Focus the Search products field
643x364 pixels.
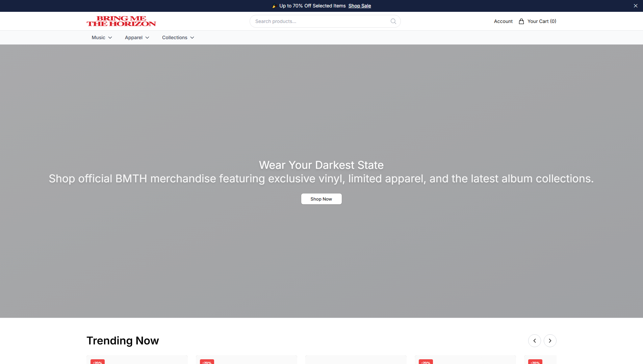pyautogui.click(x=325, y=21)
